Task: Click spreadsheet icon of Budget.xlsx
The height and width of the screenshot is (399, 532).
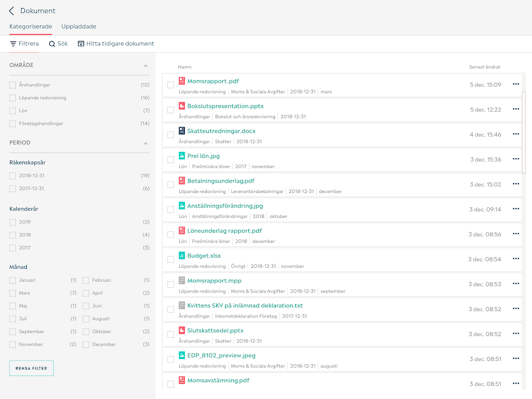Action: point(182,255)
